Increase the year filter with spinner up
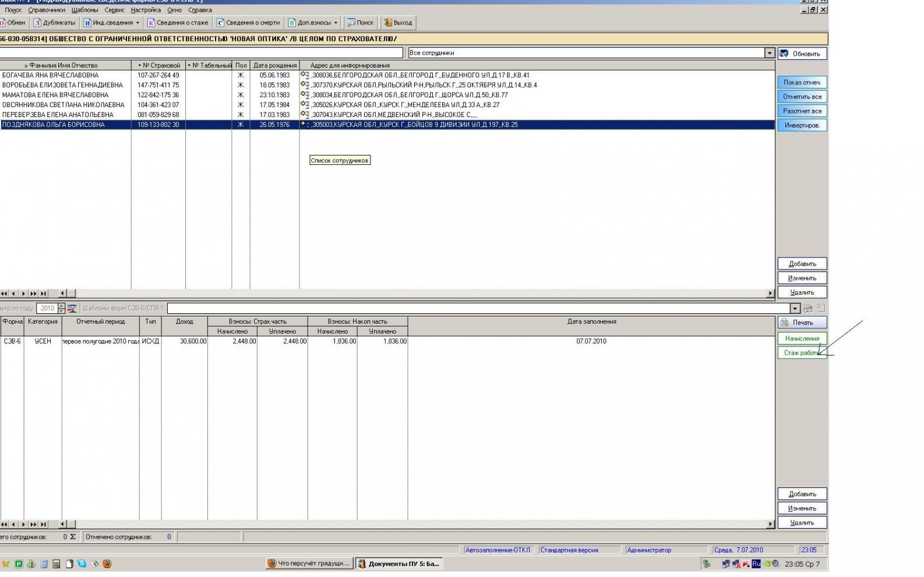Image resolution: width=924 pixels, height=577 pixels. coord(61,306)
